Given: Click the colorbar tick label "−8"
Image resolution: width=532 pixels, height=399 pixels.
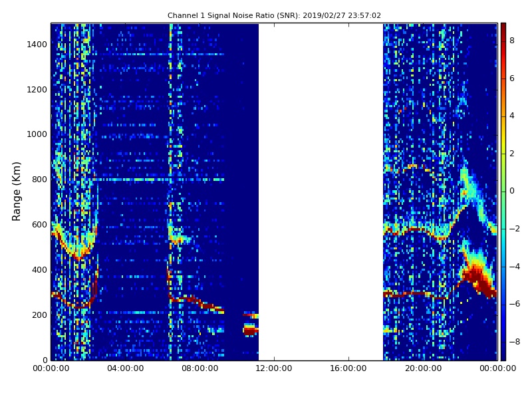Looking at the screenshot, I should [x=514, y=342].
